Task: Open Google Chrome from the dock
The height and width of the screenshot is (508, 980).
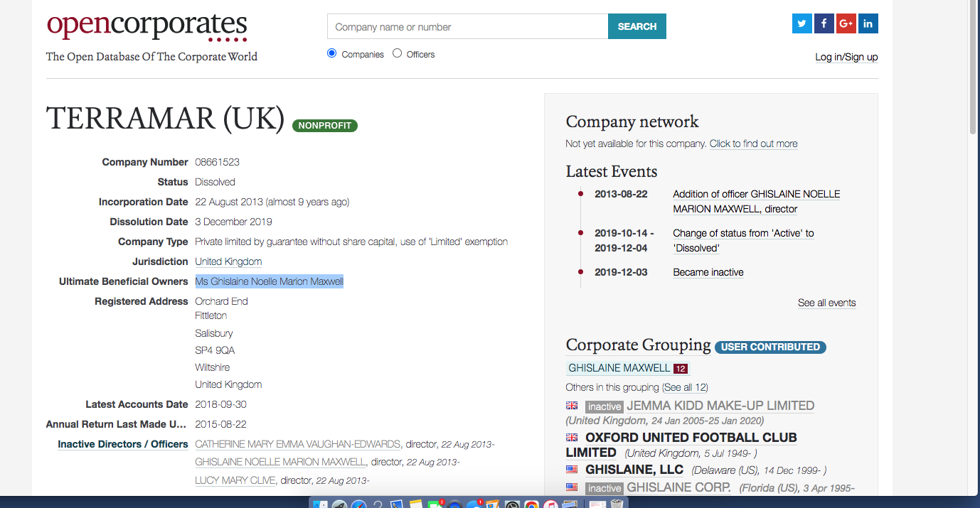Action: point(531,505)
